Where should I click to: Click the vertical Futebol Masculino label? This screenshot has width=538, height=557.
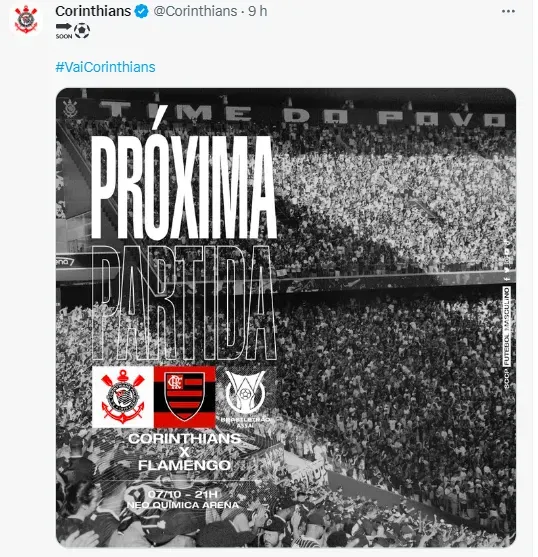[x=507, y=327]
